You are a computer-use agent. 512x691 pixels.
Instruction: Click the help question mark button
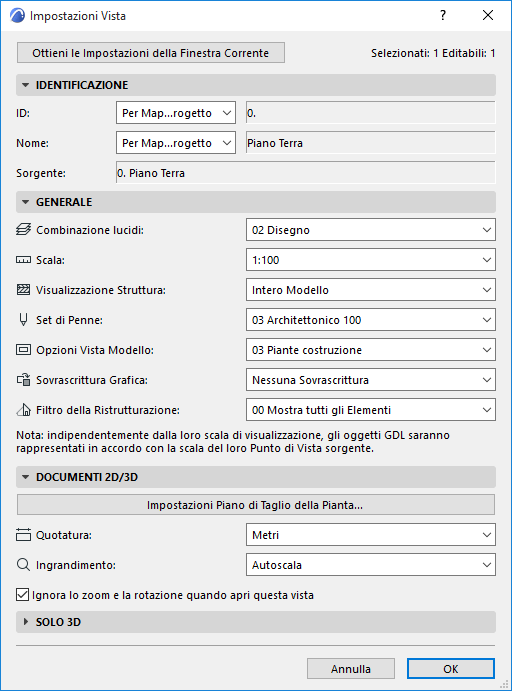(x=443, y=15)
